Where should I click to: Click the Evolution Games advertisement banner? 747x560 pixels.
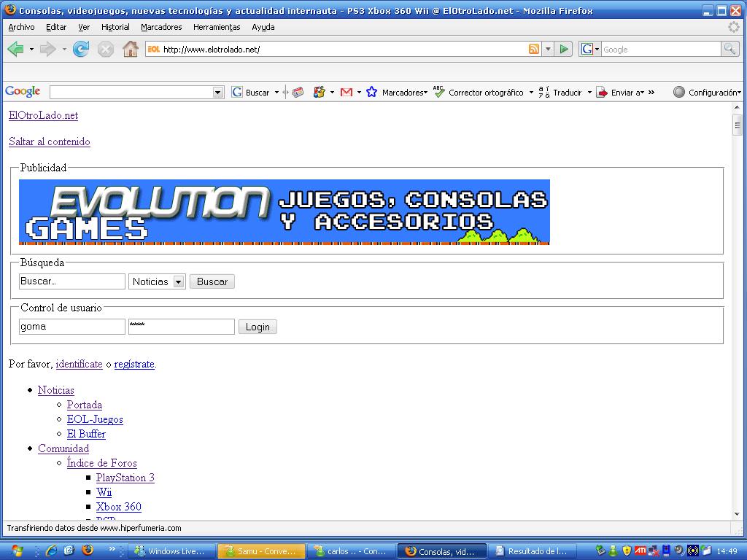click(x=285, y=212)
